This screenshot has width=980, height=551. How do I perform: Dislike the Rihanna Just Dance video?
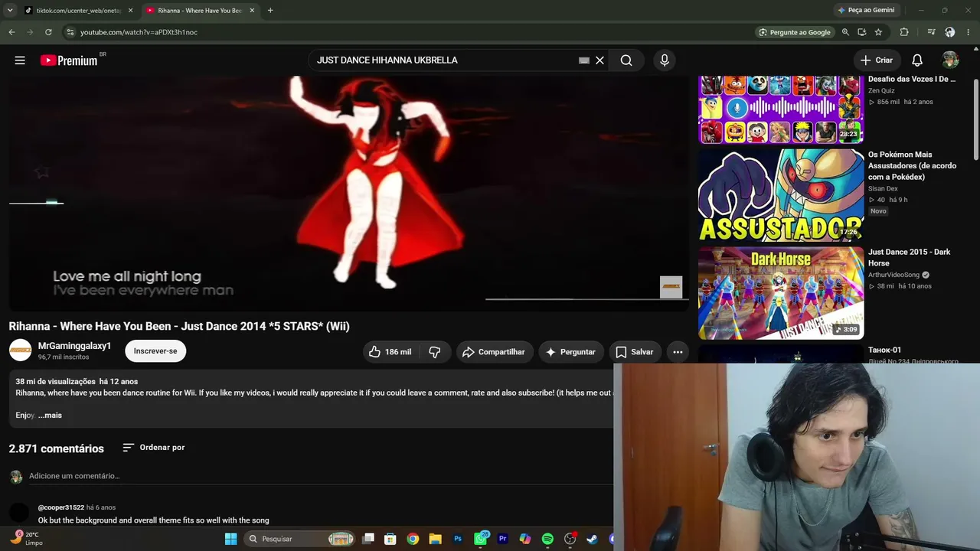tap(435, 352)
